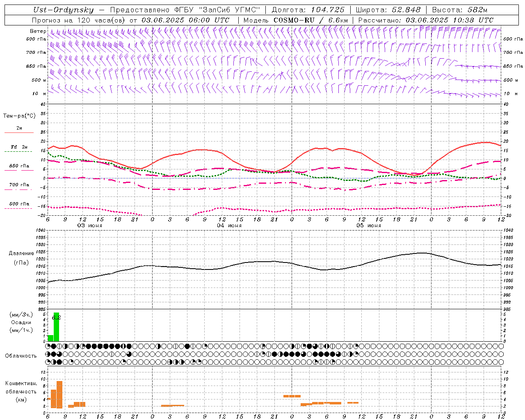Click the 'Осадки' precipitation label
525x420 pixels.
click(21, 322)
